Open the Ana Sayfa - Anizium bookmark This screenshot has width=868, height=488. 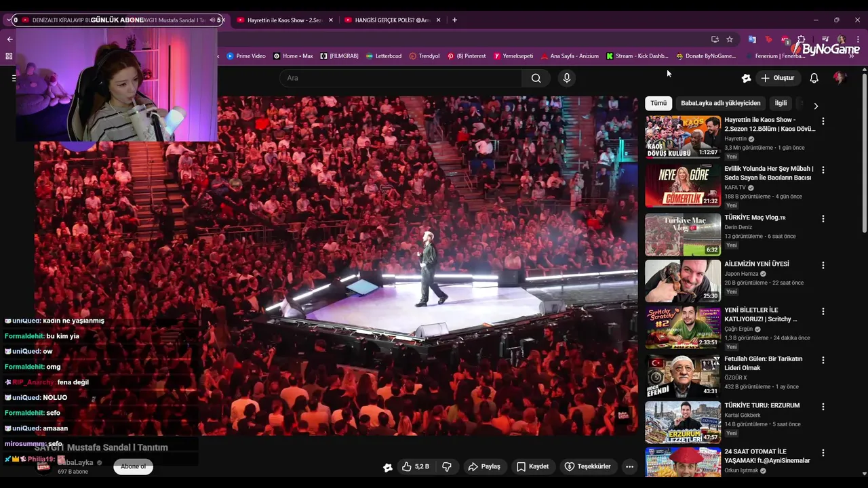tap(570, 56)
